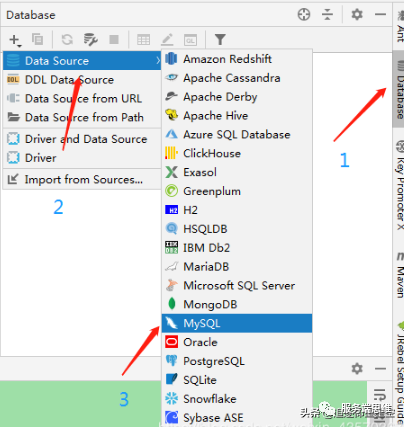Click the Duplicate icon in Database toolbar
This screenshot has width=404, height=427.
(x=37, y=39)
